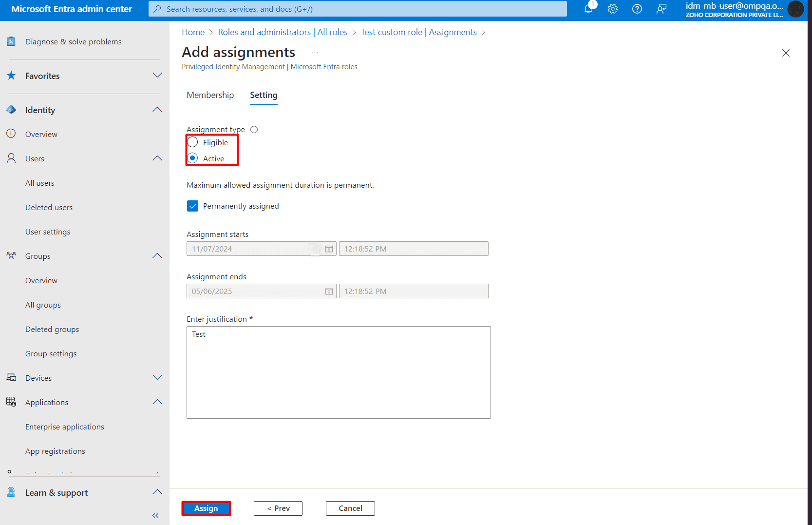Click the account avatar in top right
Image resolution: width=812 pixels, height=525 pixels.
coord(795,9)
